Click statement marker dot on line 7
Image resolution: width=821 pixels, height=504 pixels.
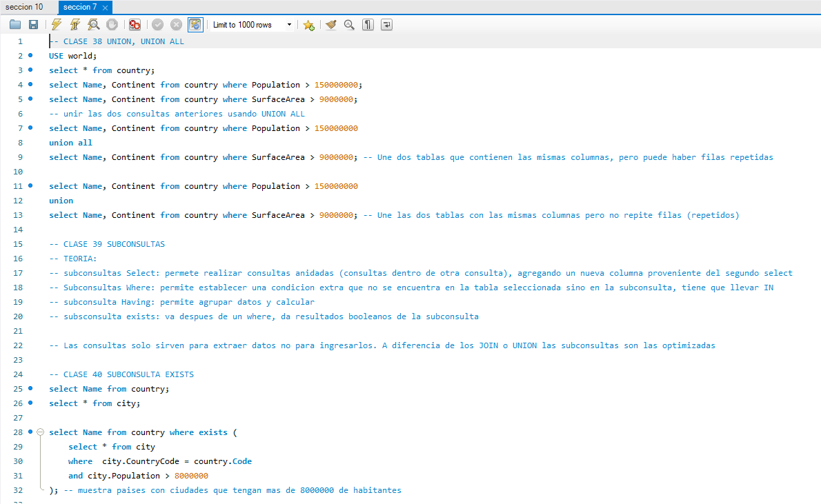pyautogui.click(x=30, y=128)
